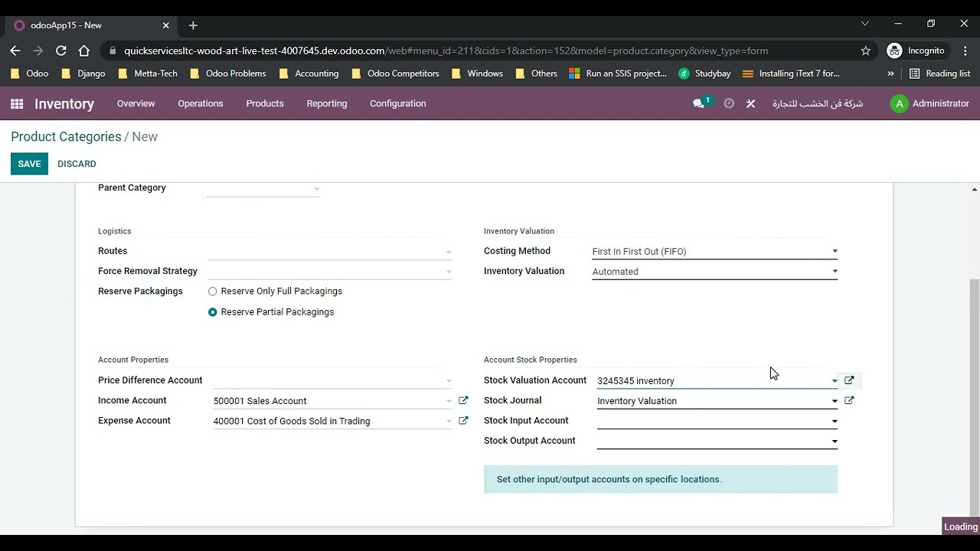Screen dimensions: 980x551
Task: Open external link for Stock Valuation Account
Action: pyautogui.click(x=849, y=380)
